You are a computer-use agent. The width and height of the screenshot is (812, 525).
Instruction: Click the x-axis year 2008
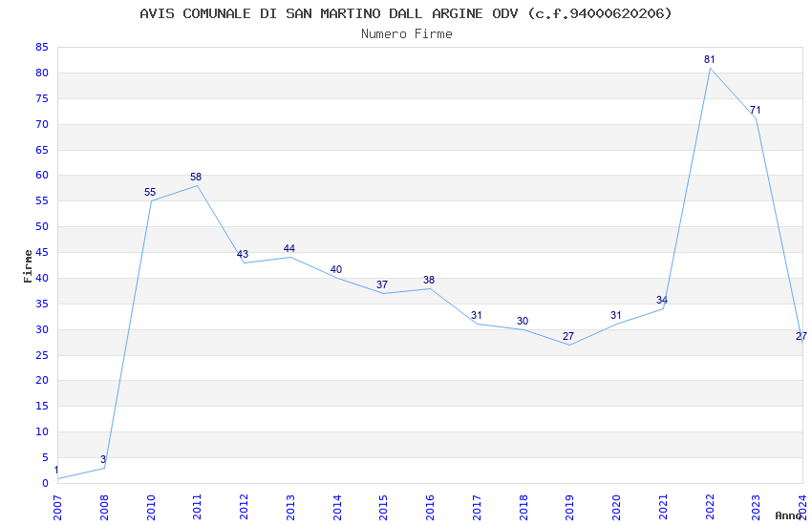tap(104, 508)
